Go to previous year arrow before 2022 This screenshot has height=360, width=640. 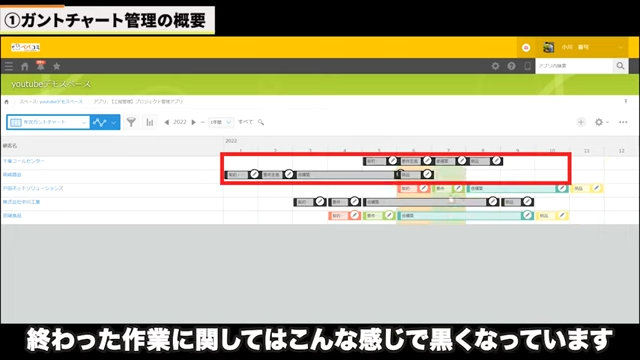point(167,122)
